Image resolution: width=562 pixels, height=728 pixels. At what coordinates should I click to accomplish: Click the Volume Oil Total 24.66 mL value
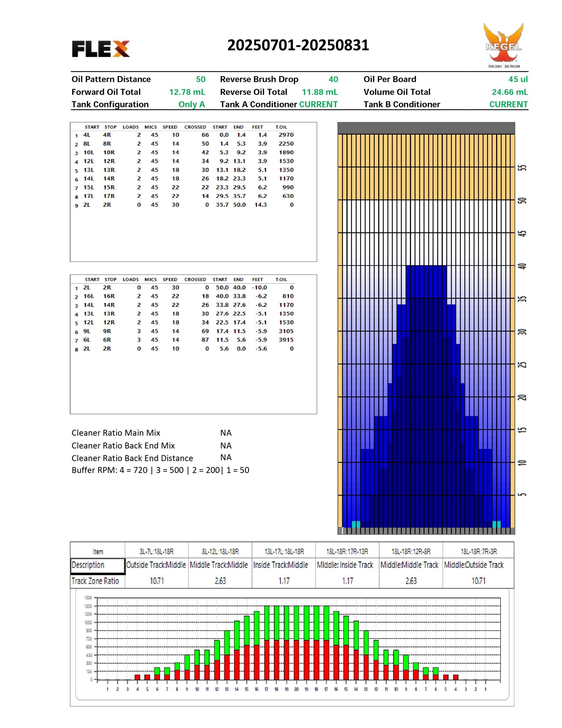pyautogui.click(x=510, y=92)
